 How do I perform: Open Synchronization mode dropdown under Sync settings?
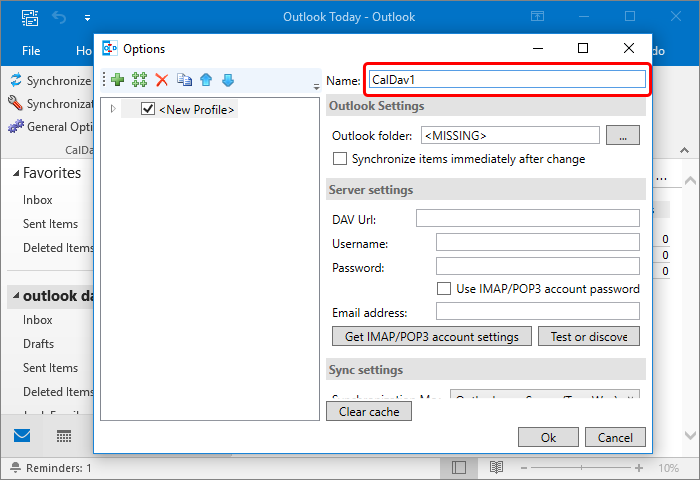[x=545, y=394]
